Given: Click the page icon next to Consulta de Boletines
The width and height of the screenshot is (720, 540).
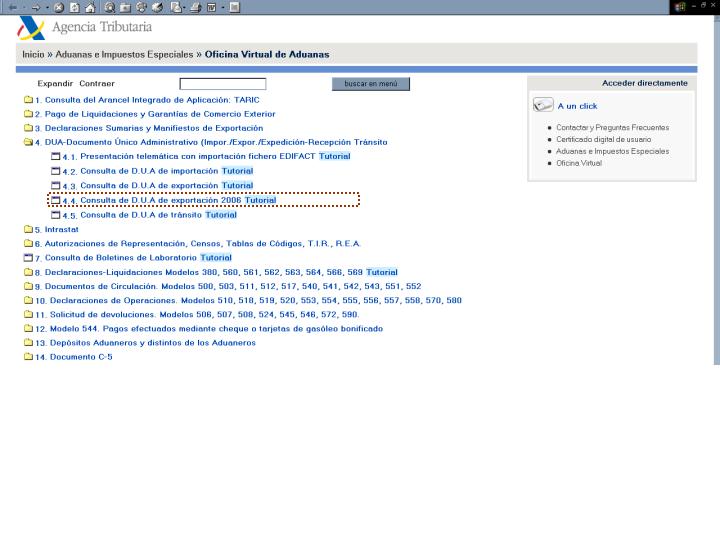Looking at the screenshot, I should pyautogui.click(x=28, y=258).
